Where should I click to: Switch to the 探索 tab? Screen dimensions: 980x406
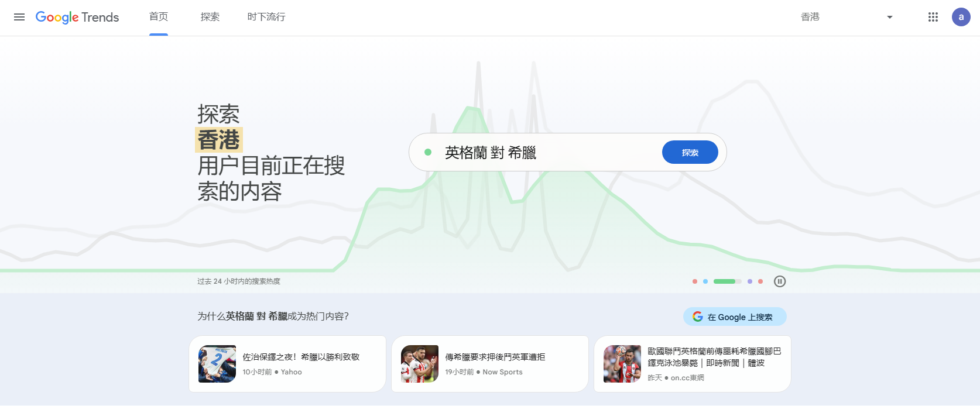(x=210, y=17)
